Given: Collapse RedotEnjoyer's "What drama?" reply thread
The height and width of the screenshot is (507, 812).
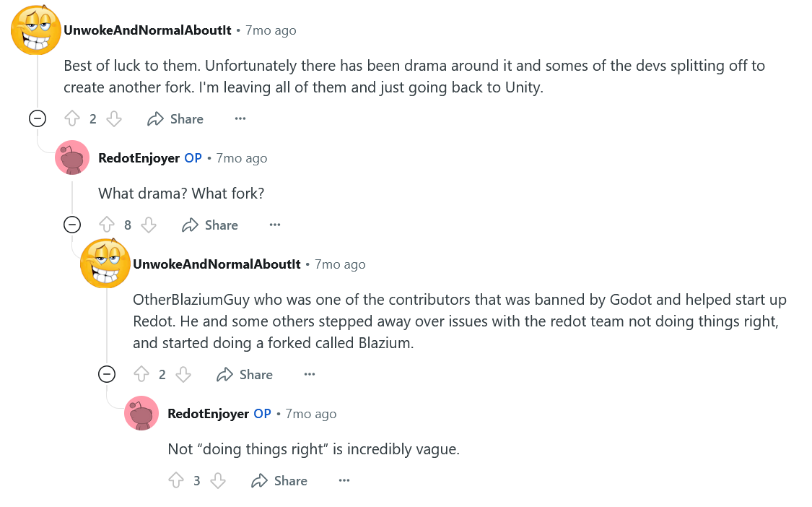Looking at the screenshot, I should tap(71, 224).
